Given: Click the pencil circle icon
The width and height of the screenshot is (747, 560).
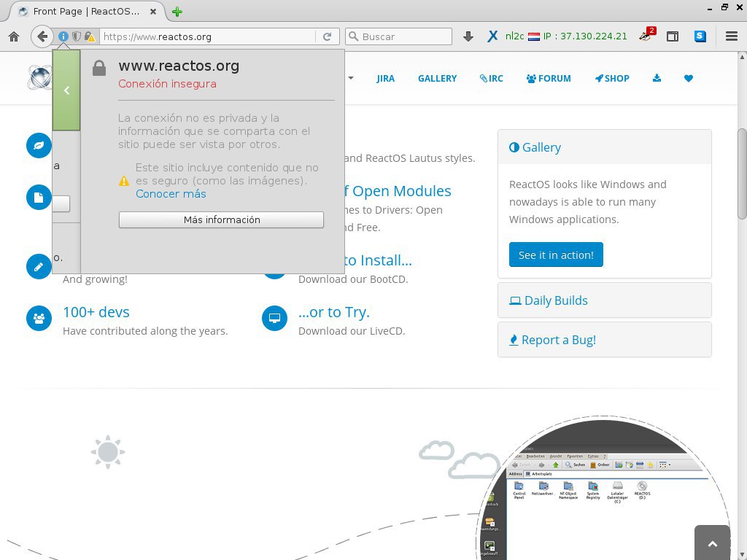Looking at the screenshot, I should pos(39,267).
